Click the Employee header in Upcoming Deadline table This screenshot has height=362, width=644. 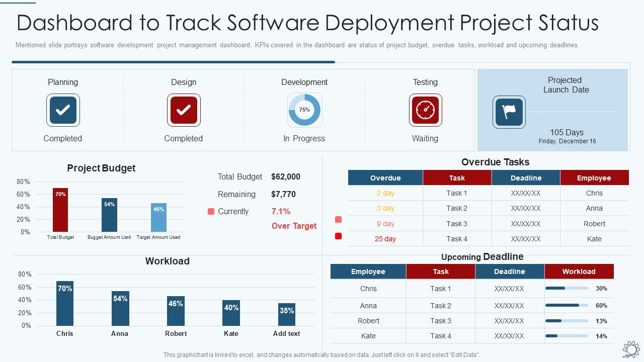[368, 271]
